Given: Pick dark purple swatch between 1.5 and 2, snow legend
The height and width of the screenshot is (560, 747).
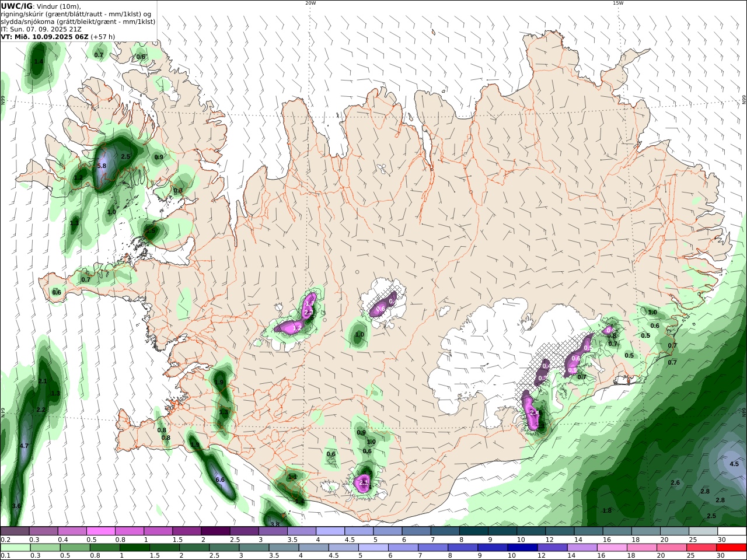Looking at the screenshot, I should pyautogui.click(x=186, y=531).
